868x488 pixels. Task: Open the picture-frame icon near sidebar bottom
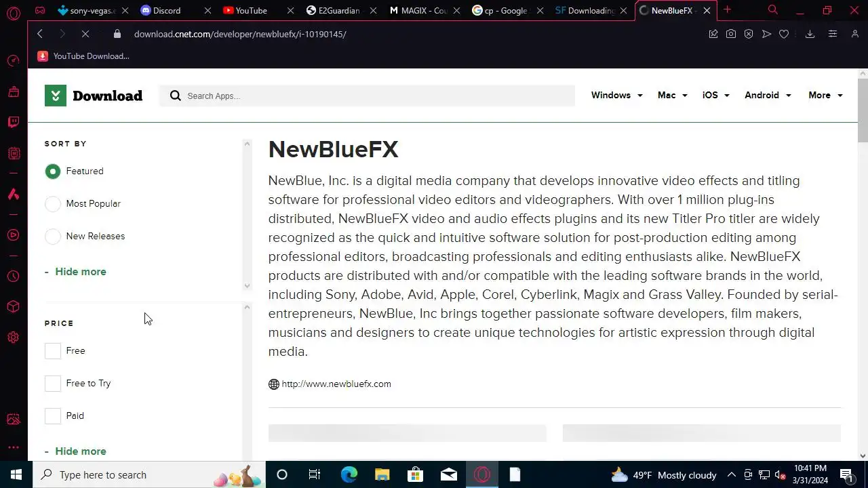[x=14, y=420]
